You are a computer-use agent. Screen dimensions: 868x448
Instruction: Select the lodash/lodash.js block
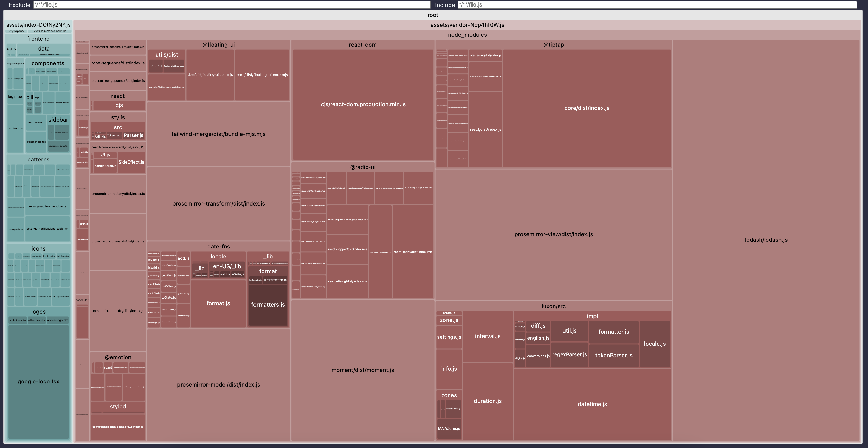click(x=766, y=240)
